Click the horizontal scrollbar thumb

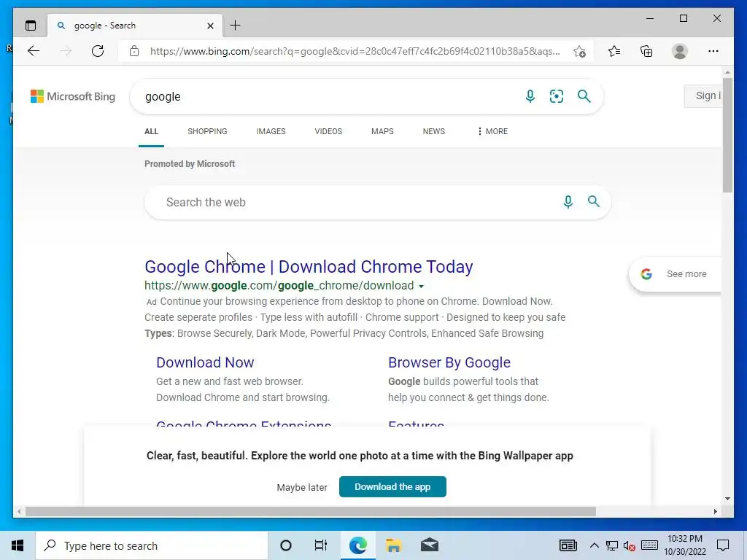pos(311,511)
